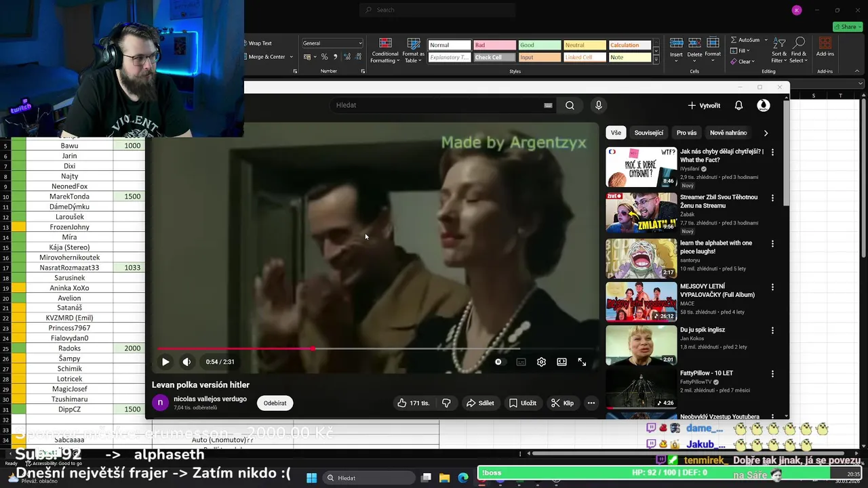Screen dimensions: 868x488
Task: Apply the Bad cell style
Action: coord(494,45)
